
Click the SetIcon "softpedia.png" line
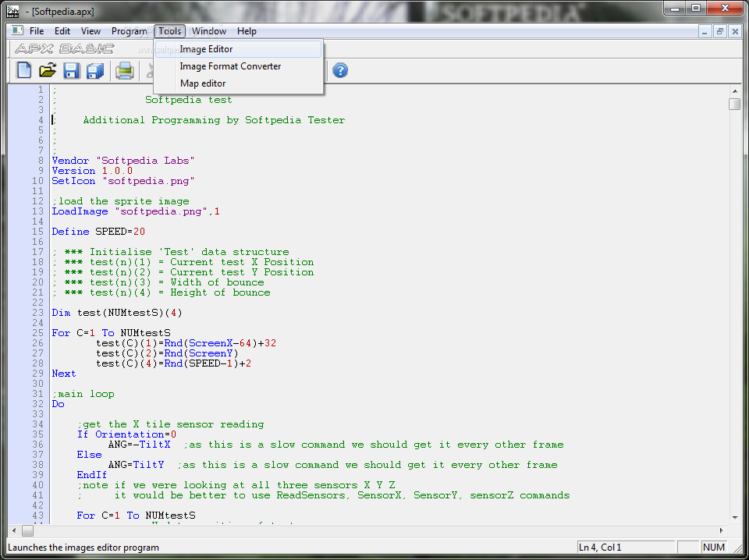click(x=123, y=181)
